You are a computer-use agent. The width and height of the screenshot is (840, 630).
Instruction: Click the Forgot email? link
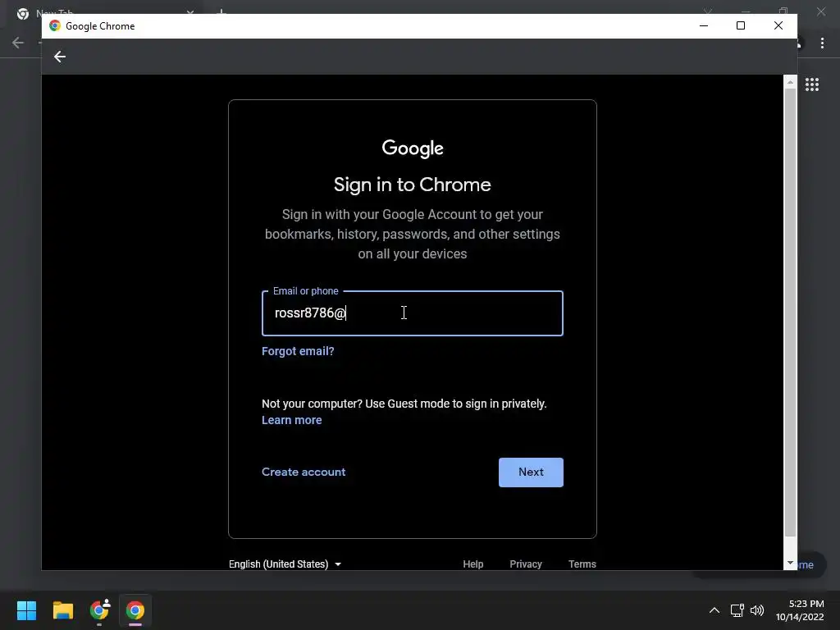point(298,351)
